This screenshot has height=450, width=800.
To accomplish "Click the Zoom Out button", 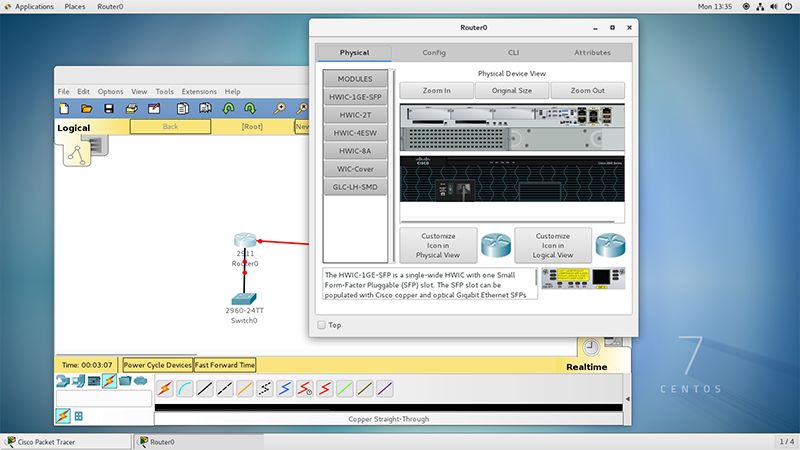I will [x=588, y=90].
